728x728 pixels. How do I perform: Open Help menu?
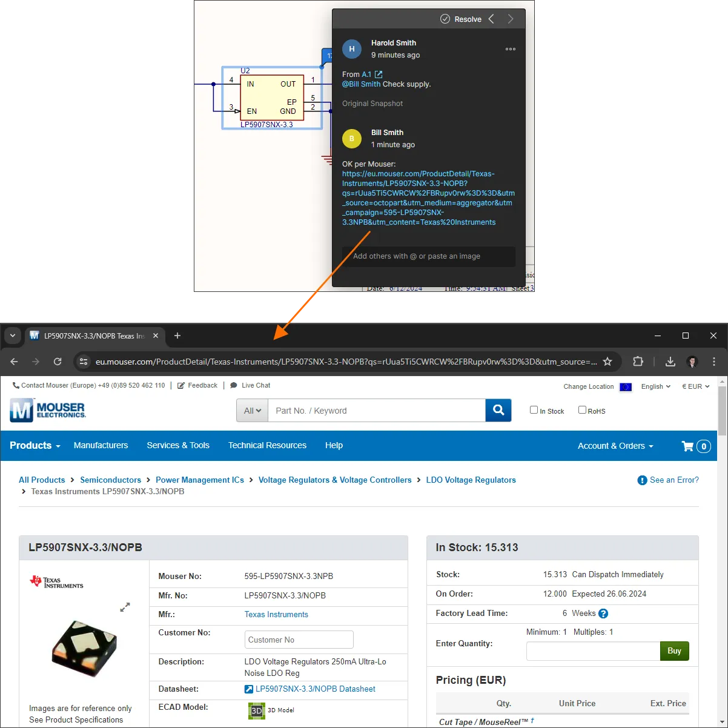334,445
